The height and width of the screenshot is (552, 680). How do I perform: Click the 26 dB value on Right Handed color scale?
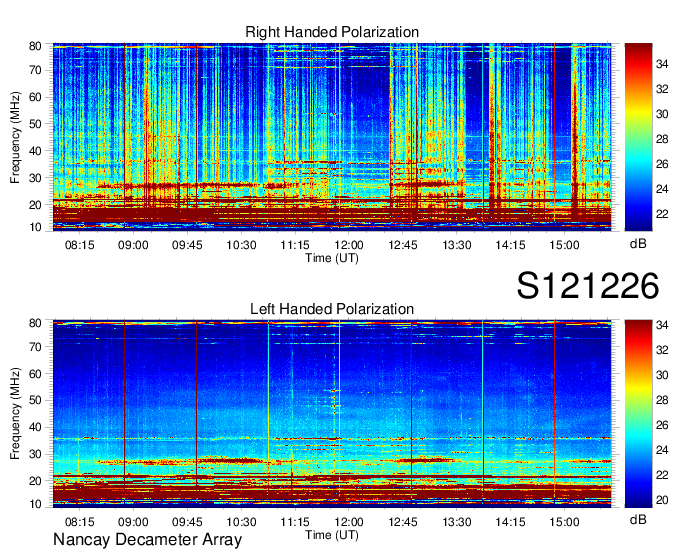(x=662, y=164)
